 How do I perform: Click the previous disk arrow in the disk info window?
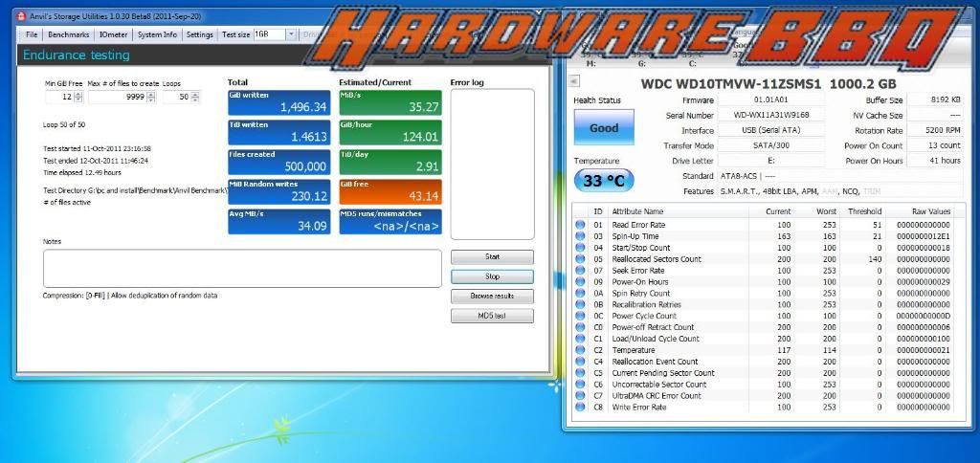pos(574,80)
